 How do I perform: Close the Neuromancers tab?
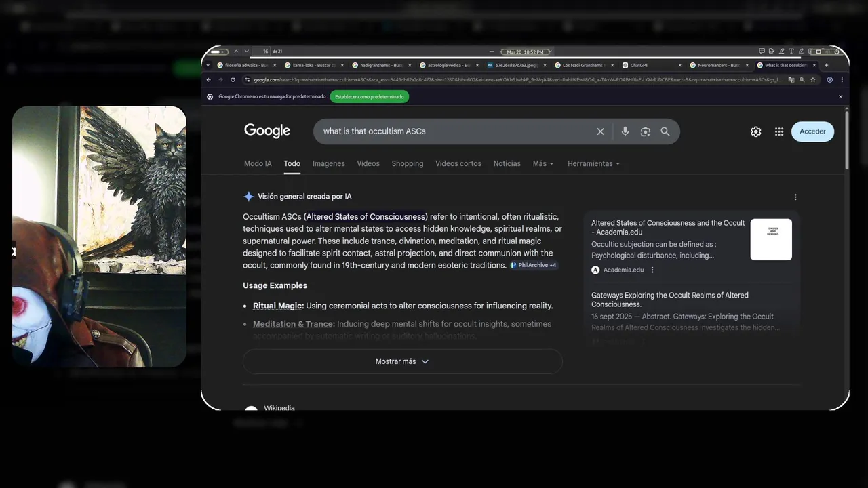(x=747, y=65)
